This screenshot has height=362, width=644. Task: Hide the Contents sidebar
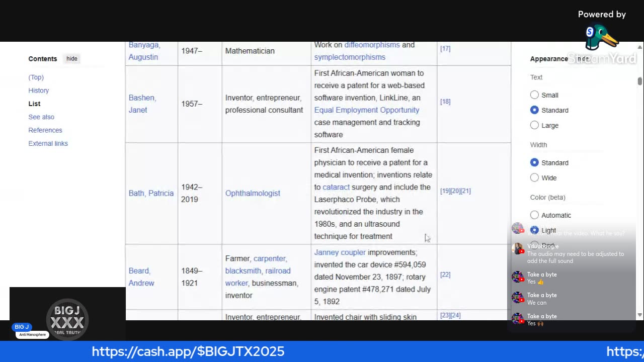[x=72, y=59]
